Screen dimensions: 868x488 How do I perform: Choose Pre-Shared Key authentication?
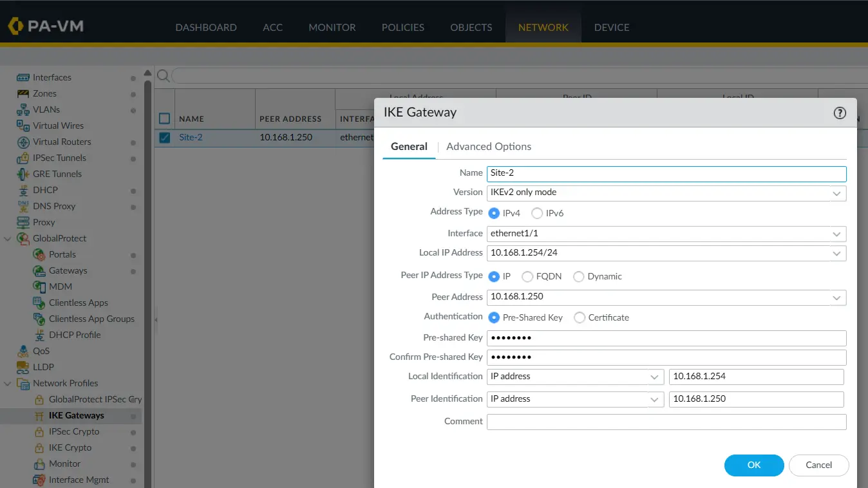[494, 317]
